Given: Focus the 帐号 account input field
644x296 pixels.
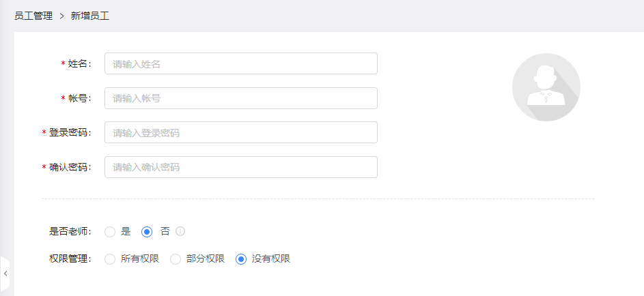Looking at the screenshot, I should tap(241, 98).
